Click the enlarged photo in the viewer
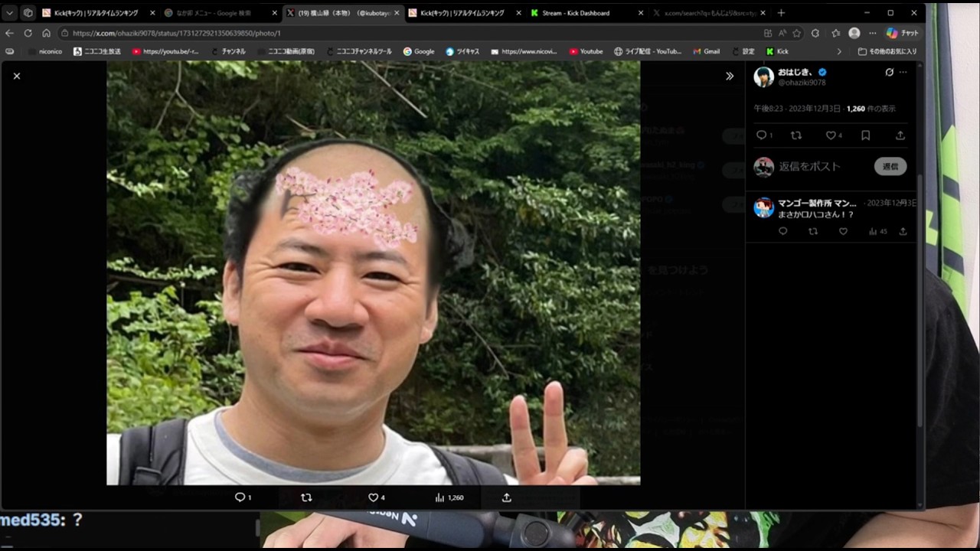Image resolution: width=980 pixels, height=551 pixels. 373,273
